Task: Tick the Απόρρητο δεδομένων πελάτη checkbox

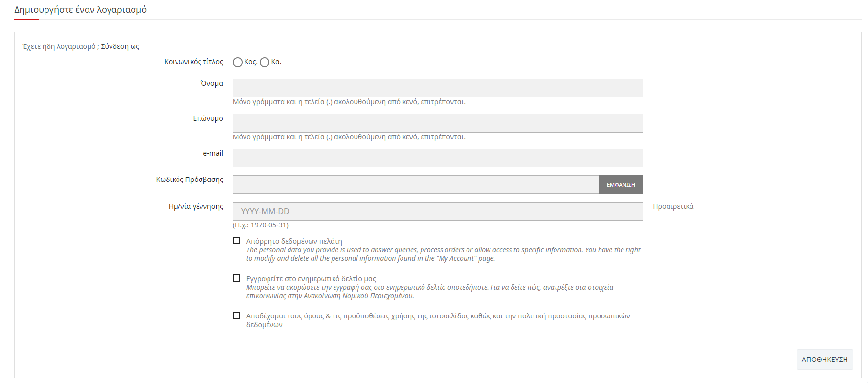Action: coord(237,241)
